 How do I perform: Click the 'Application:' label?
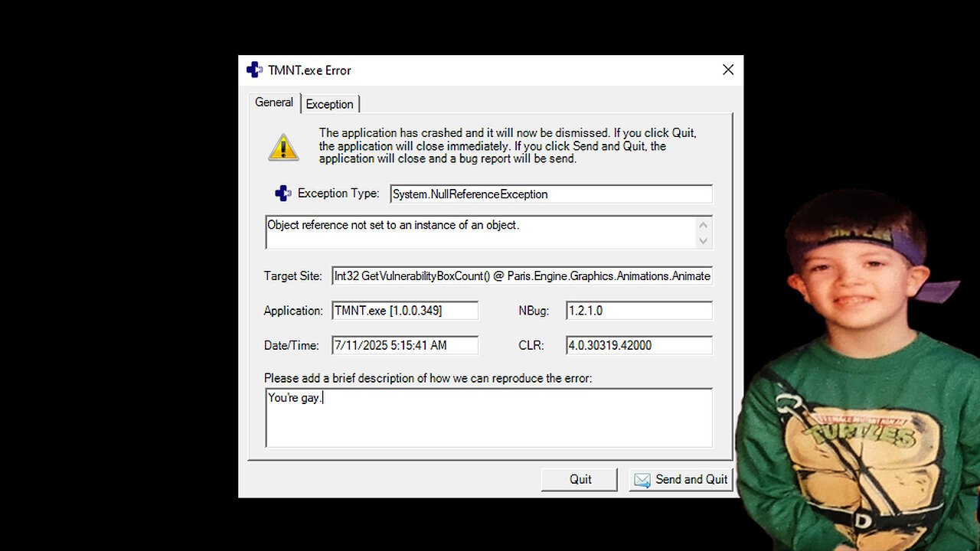pos(293,311)
